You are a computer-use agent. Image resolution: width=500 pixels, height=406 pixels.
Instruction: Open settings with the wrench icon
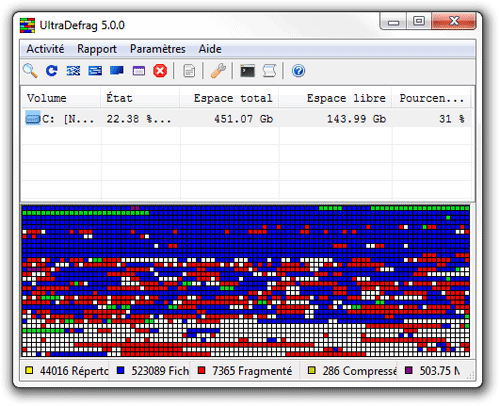218,71
